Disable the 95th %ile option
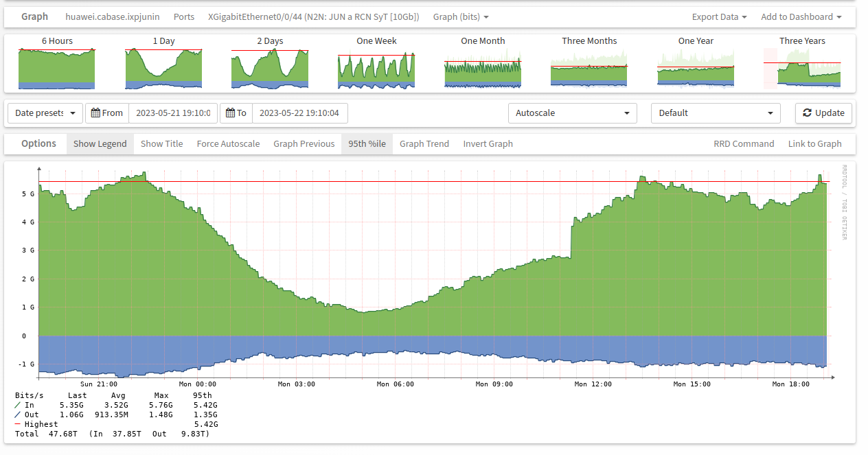Viewport: 868px width, 455px height. coord(367,143)
